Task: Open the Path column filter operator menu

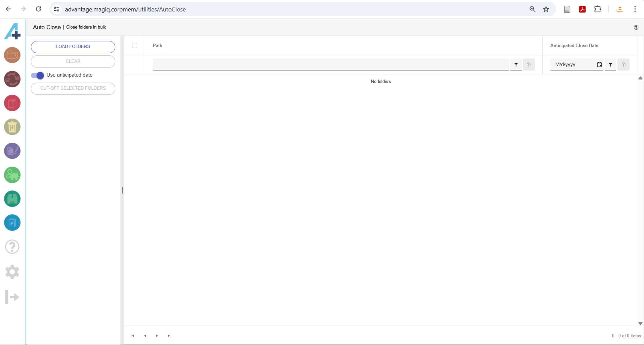Action: [x=516, y=65]
